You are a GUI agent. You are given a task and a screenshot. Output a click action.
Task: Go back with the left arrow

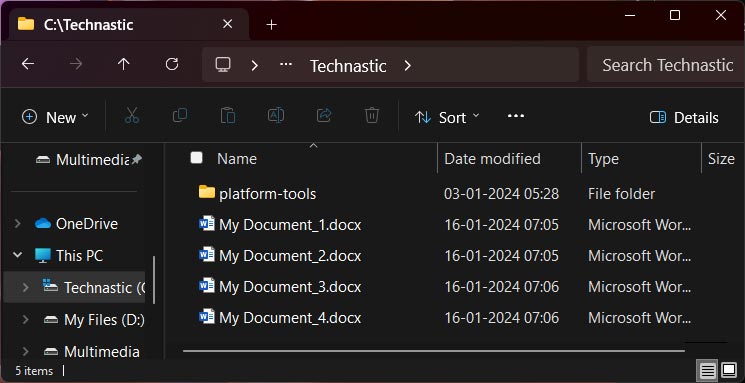point(28,64)
